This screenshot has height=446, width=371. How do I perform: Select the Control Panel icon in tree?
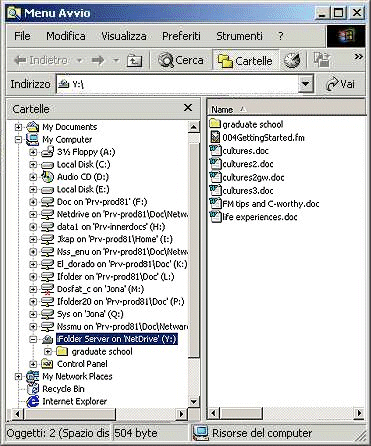(47, 364)
